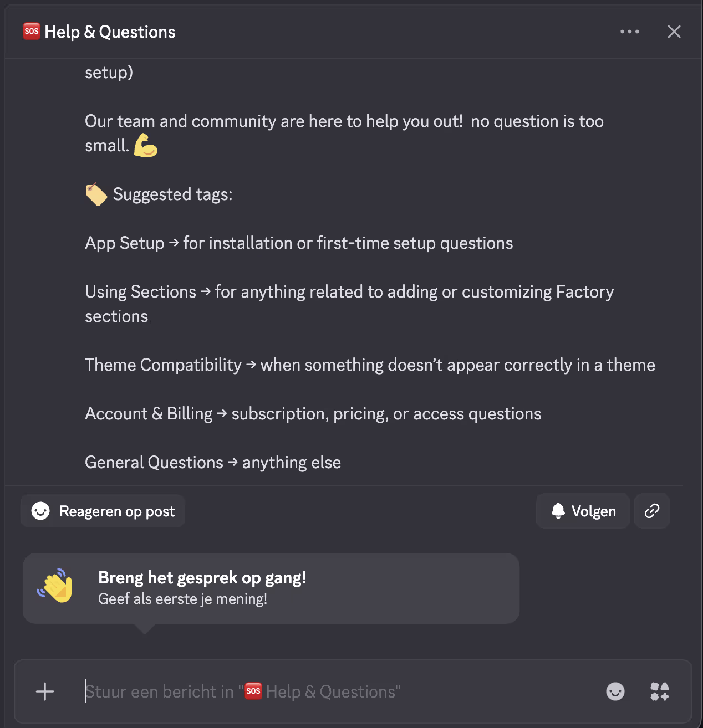Click the plus icon to attach a file
This screenshot has width=703, height=728.
tap(45, 692)
